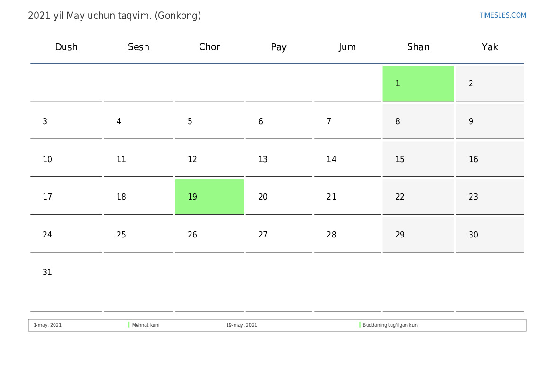Click day 29 in the calendar
Viewport: 554px width, 392px height.
(418, 234)
